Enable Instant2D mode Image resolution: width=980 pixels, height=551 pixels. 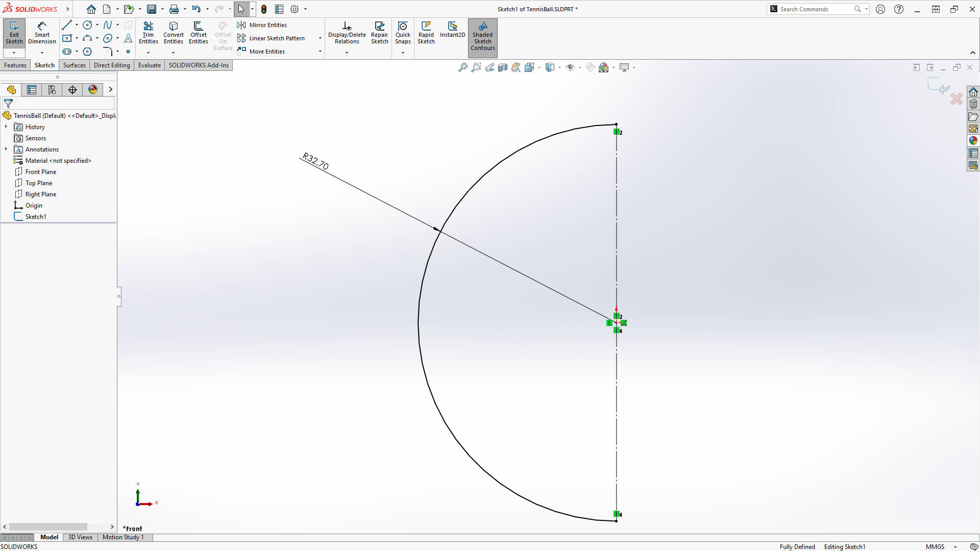click(x=452, y=32)
